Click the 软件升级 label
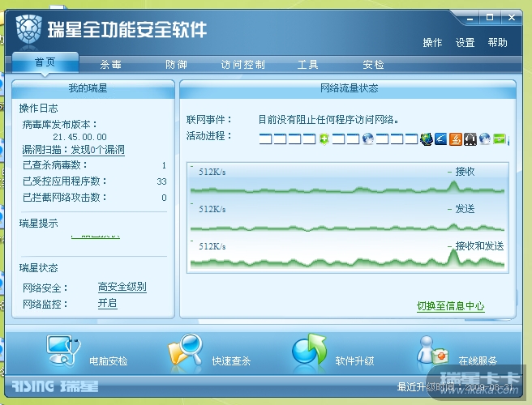 pyautogui.click(x=354, y=361)
